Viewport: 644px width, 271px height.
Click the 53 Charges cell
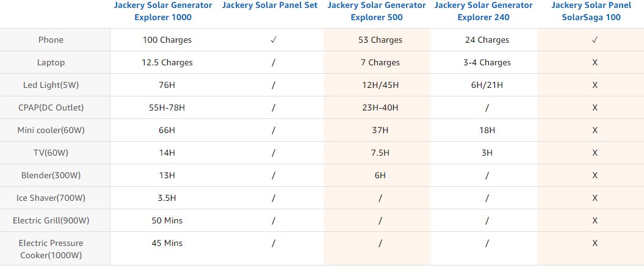pos(380,40)
